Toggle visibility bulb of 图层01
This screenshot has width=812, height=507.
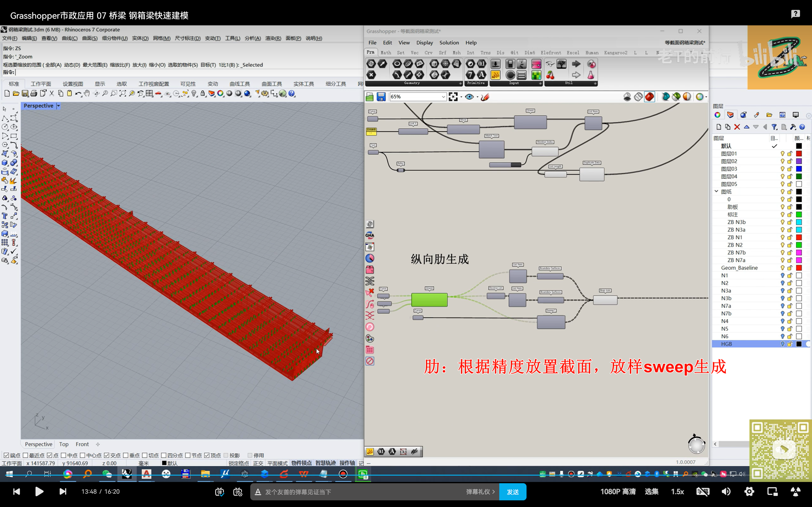pos(782,154)
